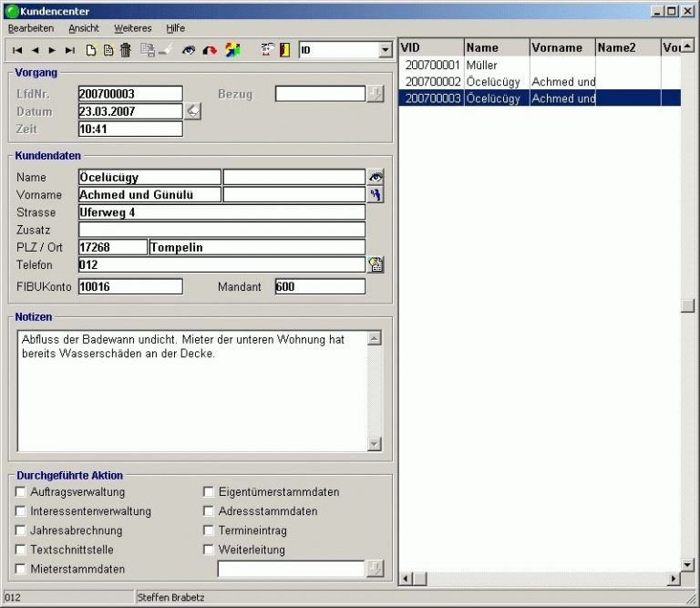
Task: Click the icon next to Telefon field
Action: point(376,265)
